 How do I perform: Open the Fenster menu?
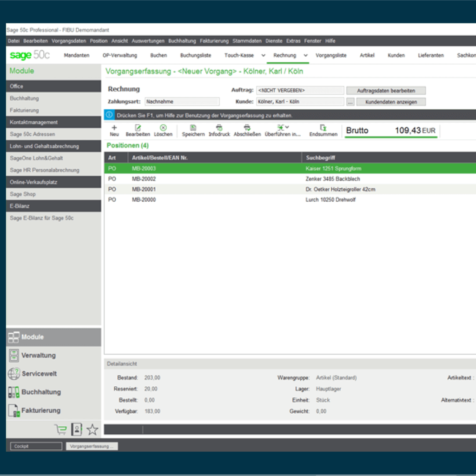coord(313,41)
